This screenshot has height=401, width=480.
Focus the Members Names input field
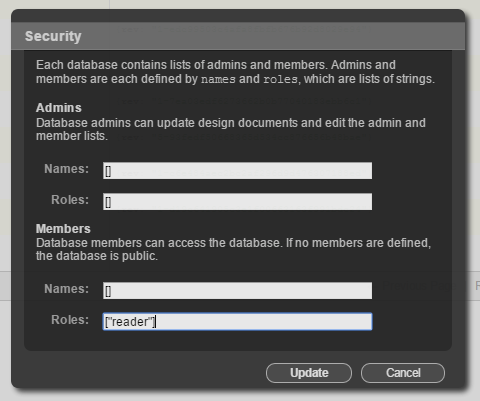tap(237, 291)
